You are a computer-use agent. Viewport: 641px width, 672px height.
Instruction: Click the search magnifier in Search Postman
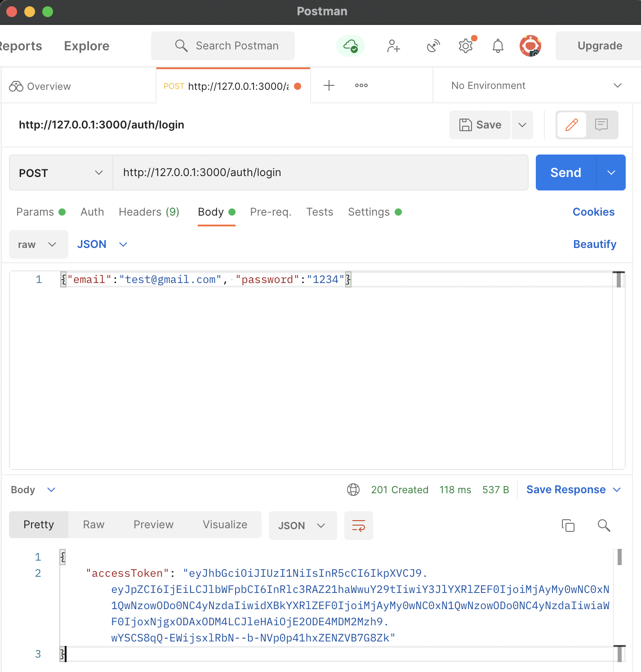181,46
